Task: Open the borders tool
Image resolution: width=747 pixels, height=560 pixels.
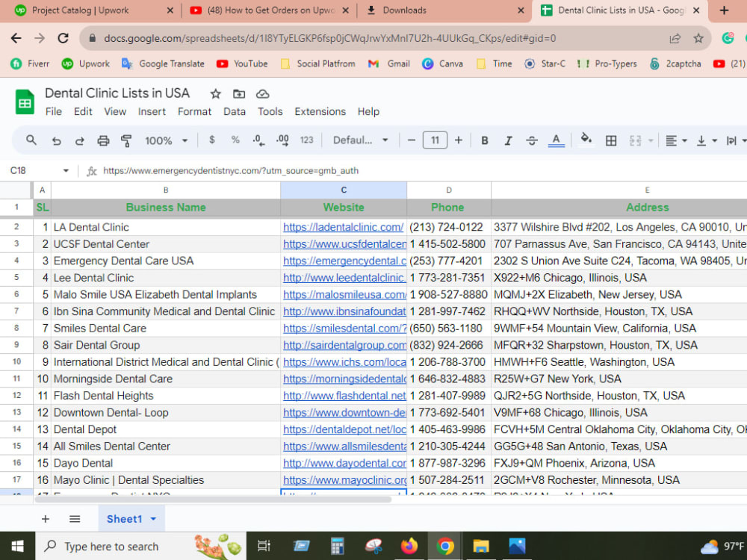Action: point(611,140)
